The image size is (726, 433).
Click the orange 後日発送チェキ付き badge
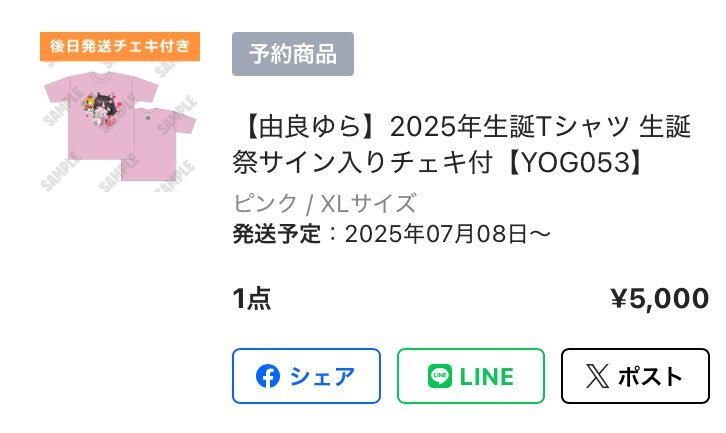tap(120, 46)
